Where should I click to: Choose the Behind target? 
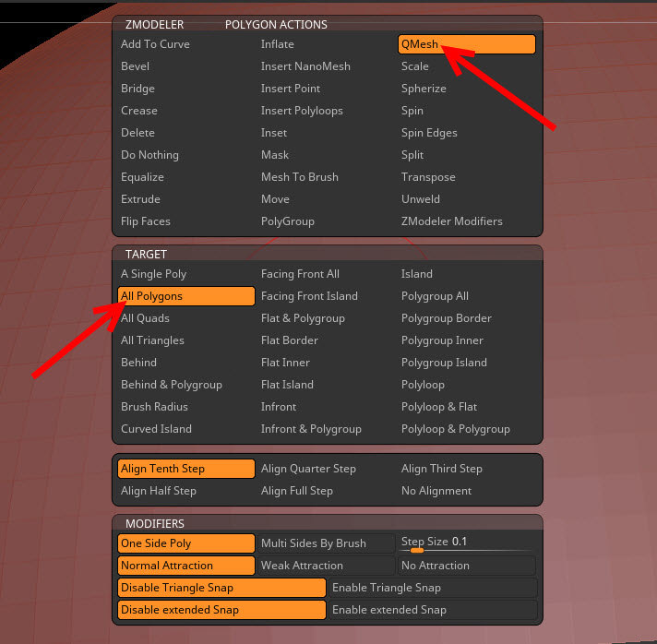pyautogui.click(x=138, y=363)
